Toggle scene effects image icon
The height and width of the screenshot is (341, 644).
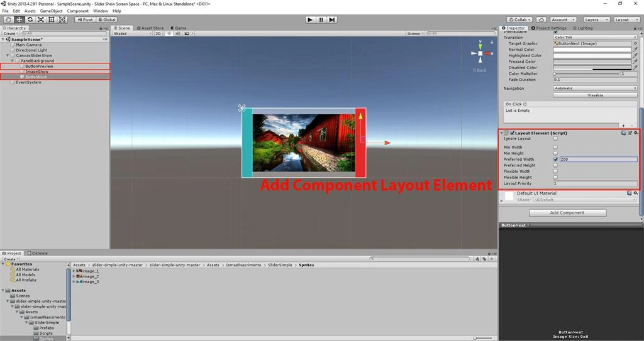187,34
